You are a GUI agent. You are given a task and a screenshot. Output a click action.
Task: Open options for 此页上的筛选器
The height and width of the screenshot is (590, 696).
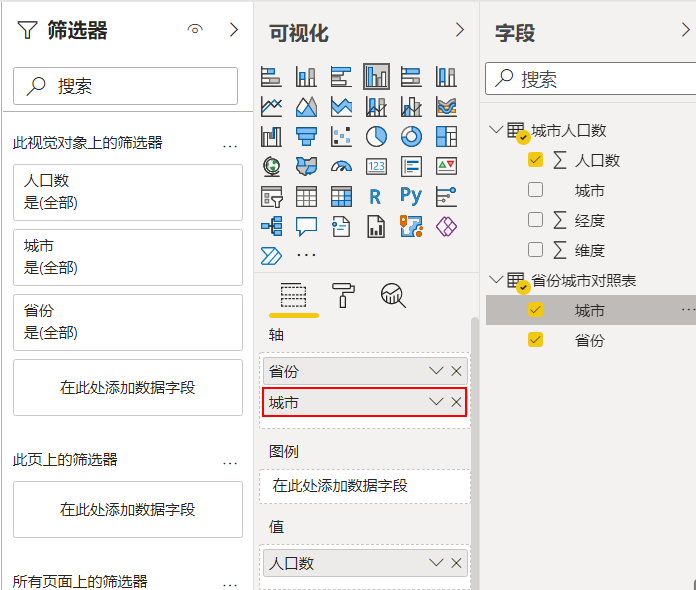click(x=230, y=463)
